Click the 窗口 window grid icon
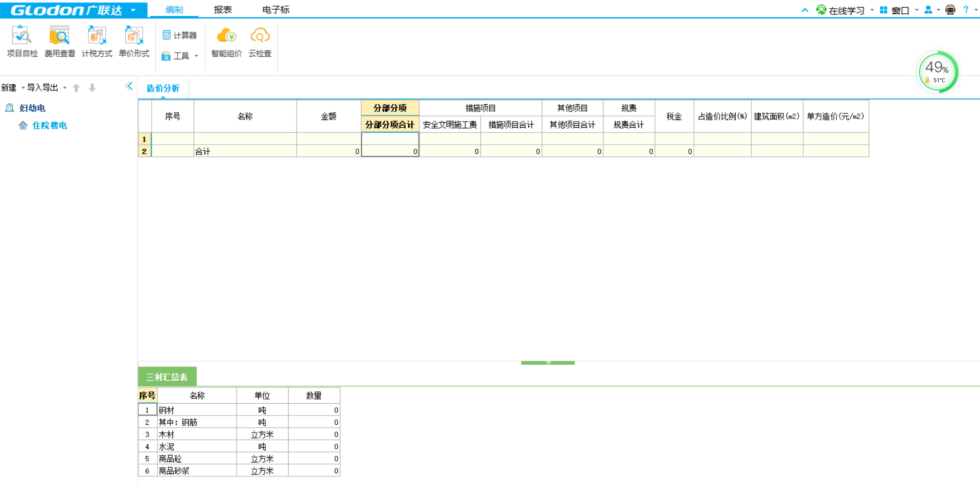This screenshot has height=486, width=980. (x=883, y=10)
